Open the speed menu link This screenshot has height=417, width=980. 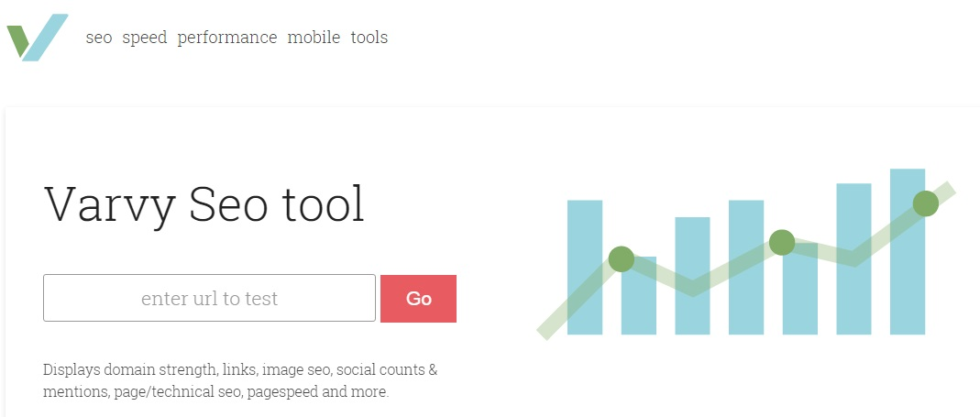[144, 38]
